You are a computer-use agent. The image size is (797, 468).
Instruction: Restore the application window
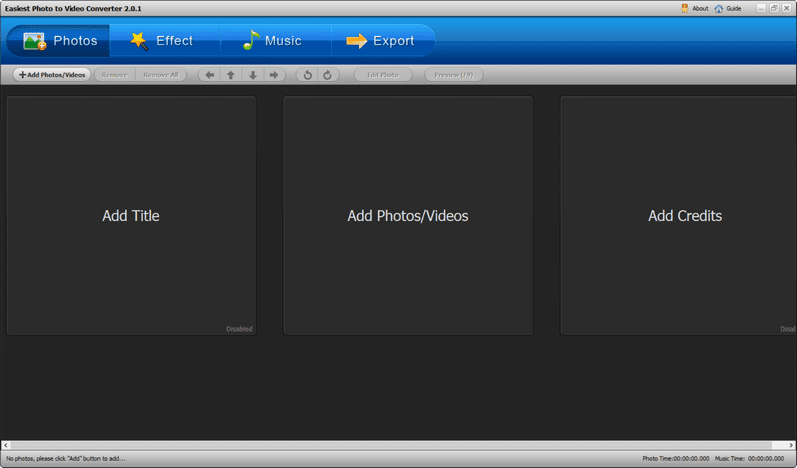pos(774,8)
